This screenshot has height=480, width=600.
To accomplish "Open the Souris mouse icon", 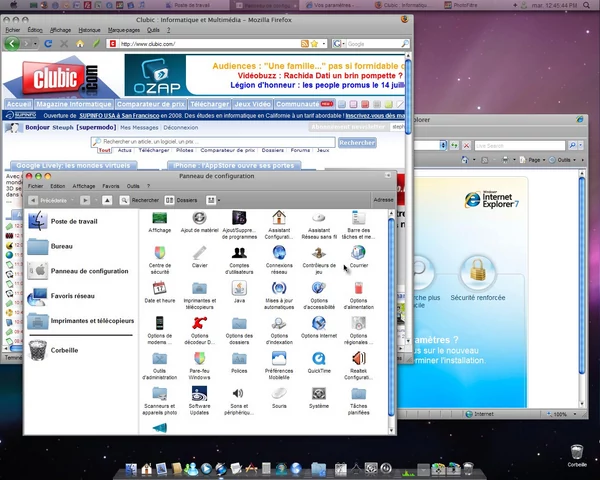I will click(x=279, y=394).
